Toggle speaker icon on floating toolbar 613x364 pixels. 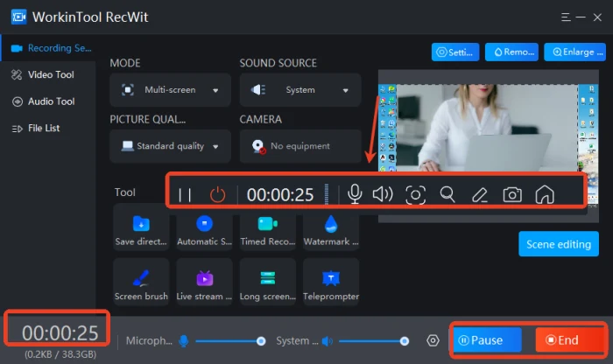(383, 194)
